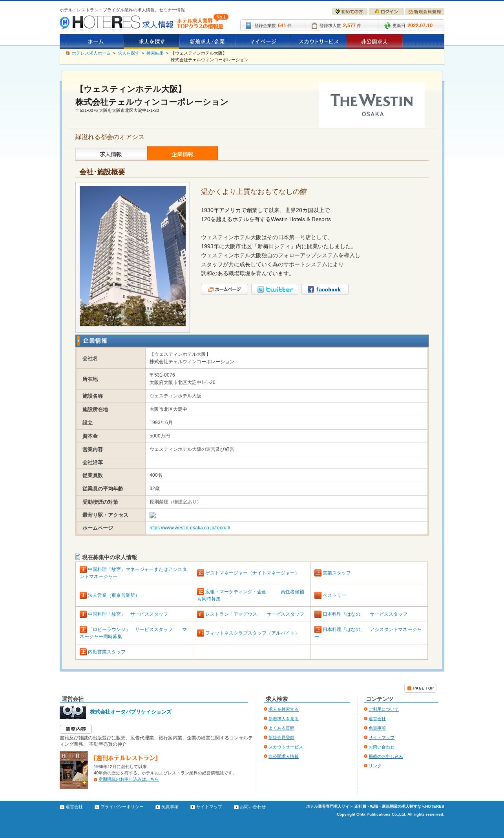Follow the ホテレス求人ホーム breadcrumb link

point(91,53)
